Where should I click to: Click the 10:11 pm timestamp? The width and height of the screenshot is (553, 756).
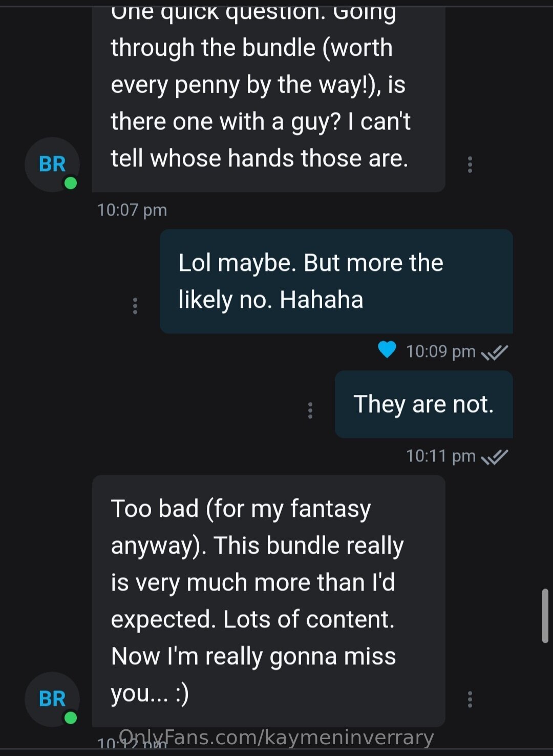tap(441, 456)
